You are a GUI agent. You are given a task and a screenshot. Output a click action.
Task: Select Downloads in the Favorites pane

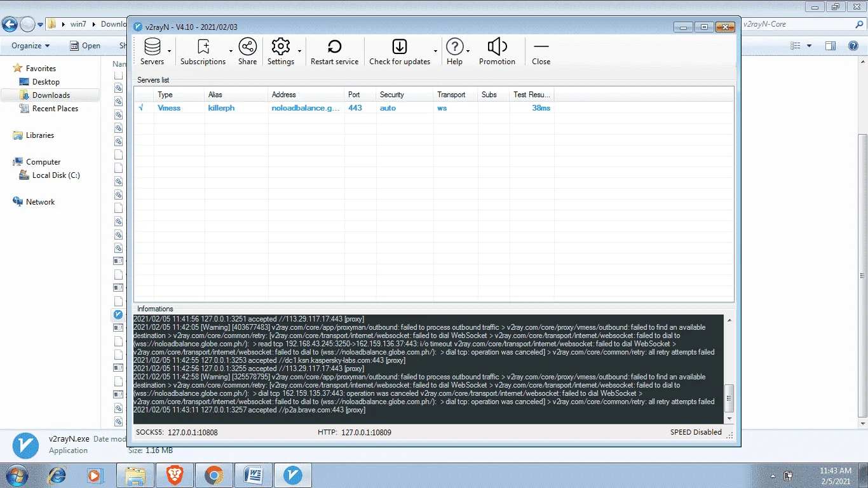[x=51, y=95]
